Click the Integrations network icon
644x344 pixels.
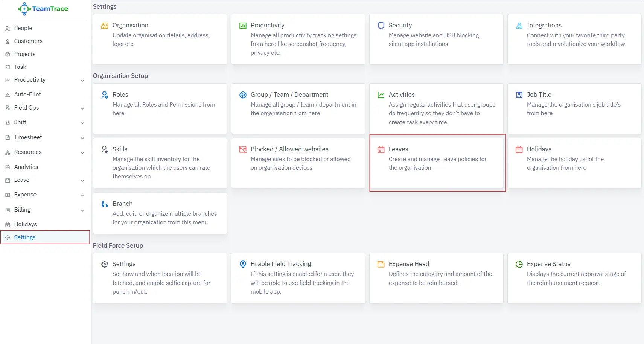coord(519,26)
